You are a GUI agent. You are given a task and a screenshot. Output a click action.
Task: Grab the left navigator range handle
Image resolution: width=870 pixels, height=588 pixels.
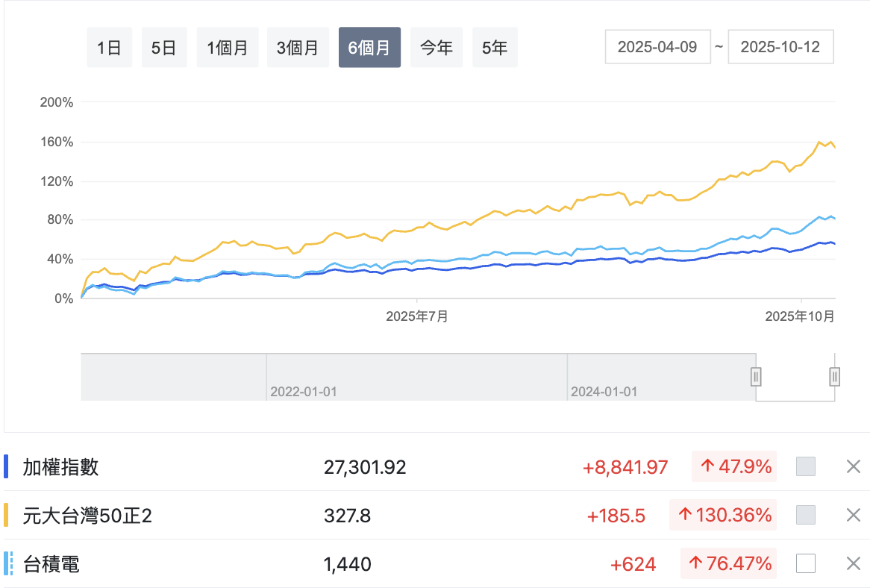pos(756,377)
